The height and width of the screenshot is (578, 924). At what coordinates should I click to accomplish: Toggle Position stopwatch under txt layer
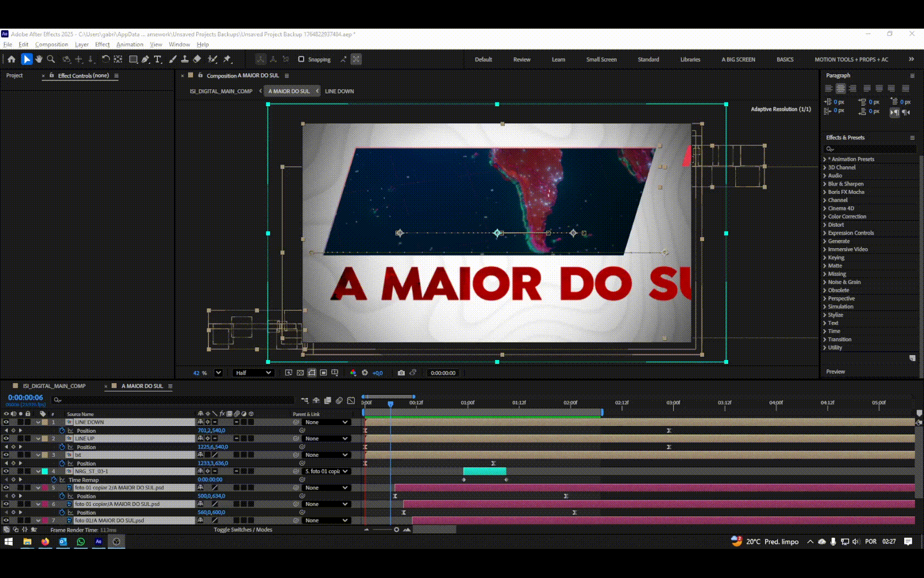[x=62, y=463]
